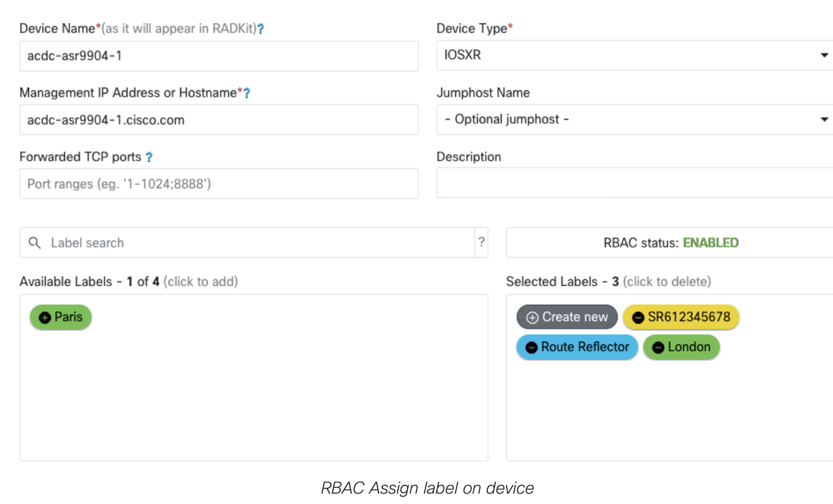Click the Device Name input field
This screenshot has height=504, width=833.
click(219, 56)
